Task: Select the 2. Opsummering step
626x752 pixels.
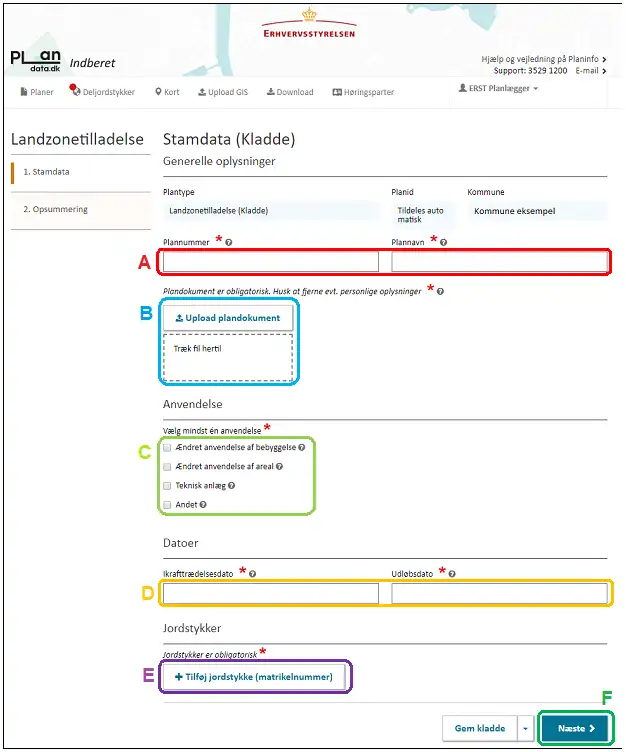Action: 55,210
